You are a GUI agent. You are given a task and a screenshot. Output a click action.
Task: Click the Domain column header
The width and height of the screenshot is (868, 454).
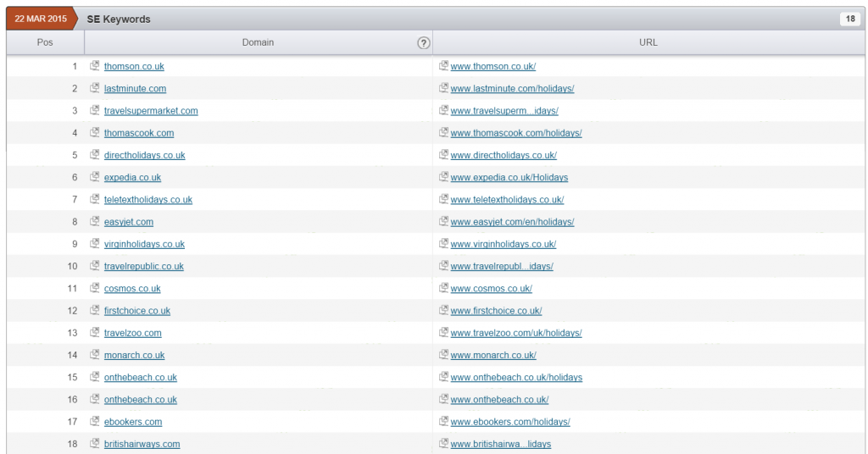pos(258,42)
